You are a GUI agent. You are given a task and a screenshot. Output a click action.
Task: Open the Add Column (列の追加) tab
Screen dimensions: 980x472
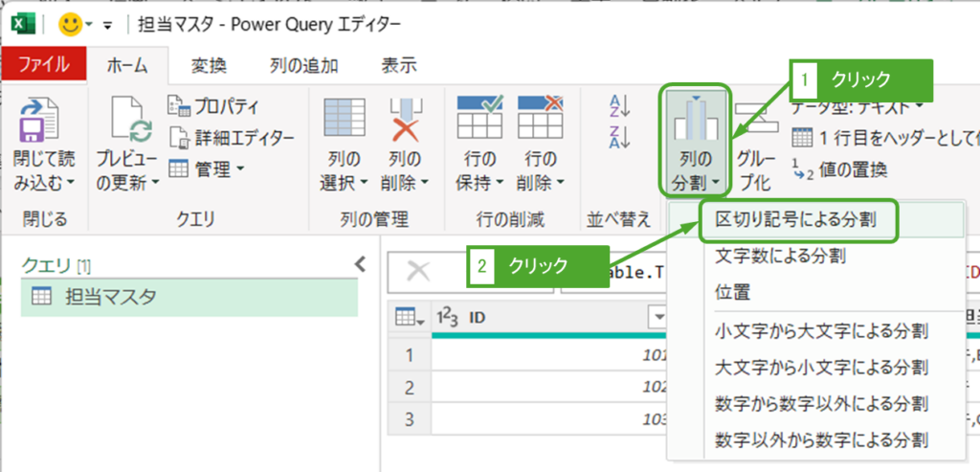(x=301, y=65)
